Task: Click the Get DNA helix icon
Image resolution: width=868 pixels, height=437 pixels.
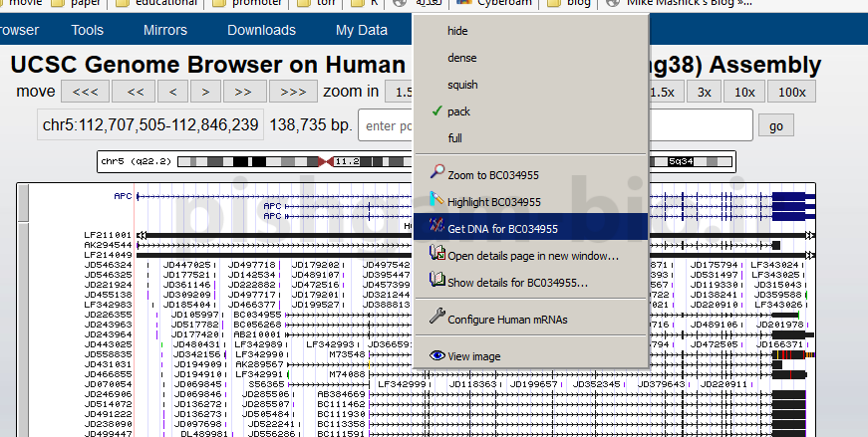Action: (x=435, y=227)
